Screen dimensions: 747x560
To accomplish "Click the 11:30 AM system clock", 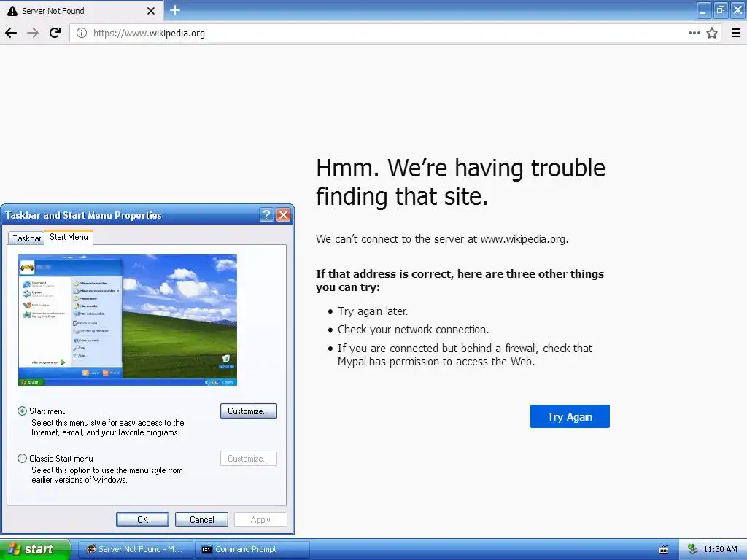I will [x=720, y=549].
